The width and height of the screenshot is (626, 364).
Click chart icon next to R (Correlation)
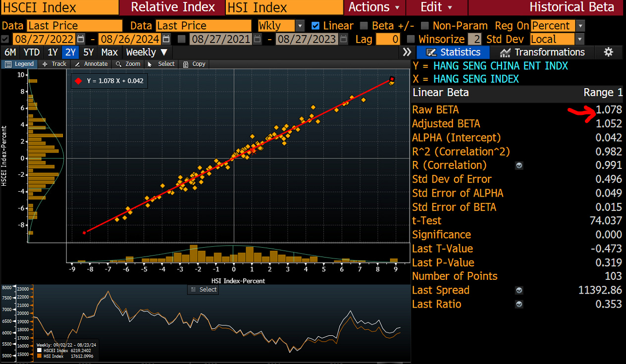point(519,165)
